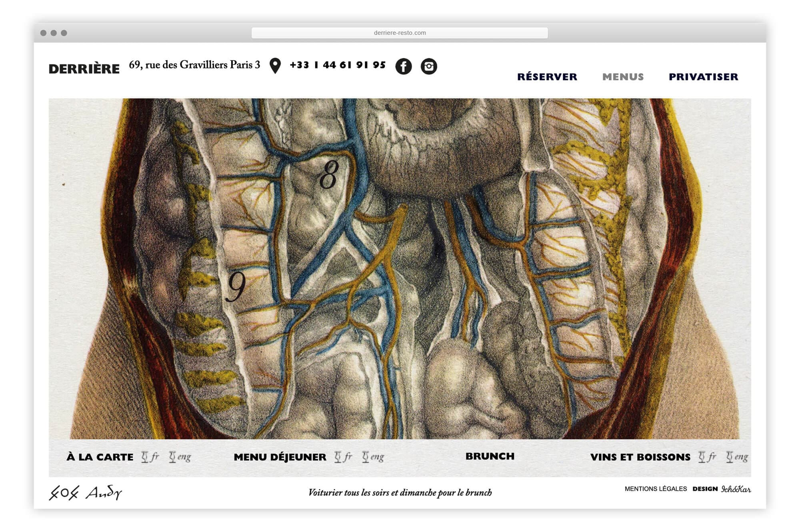Open Vins et Boissons French icon
The image size is (800, 532).
[x=708, y=457]
